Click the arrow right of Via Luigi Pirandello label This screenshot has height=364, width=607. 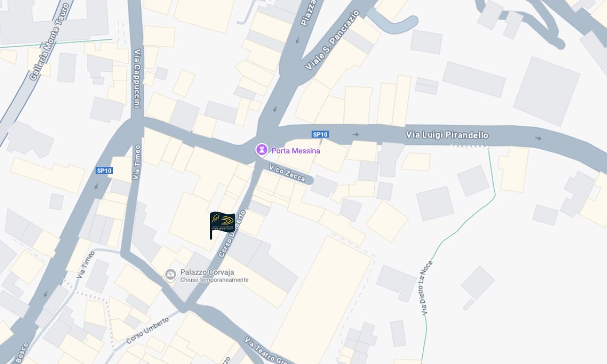pyautogui.click(x=538, y=138)
